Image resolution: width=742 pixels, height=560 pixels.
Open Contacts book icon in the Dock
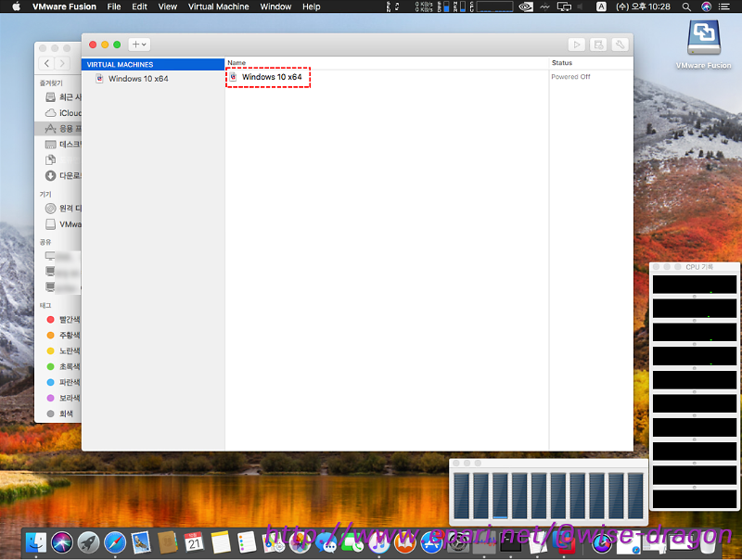(168, 542)
